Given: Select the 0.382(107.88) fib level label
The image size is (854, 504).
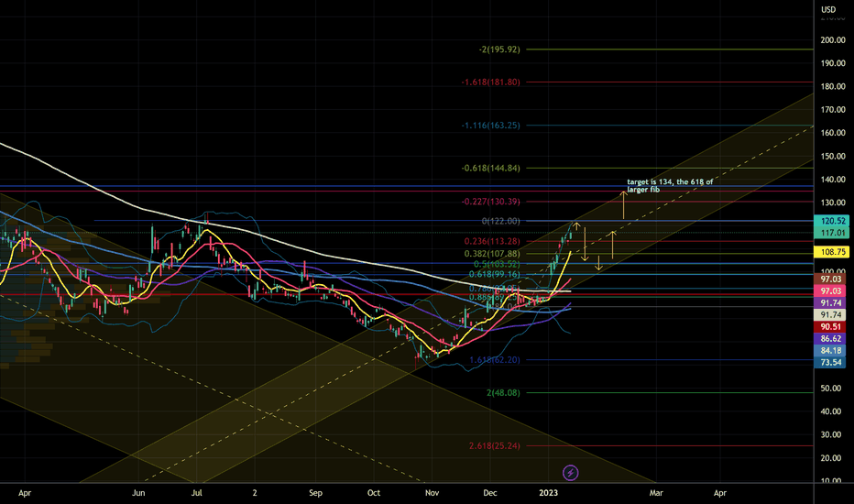Looking at the screenshot, I should [x=492, y=254].
